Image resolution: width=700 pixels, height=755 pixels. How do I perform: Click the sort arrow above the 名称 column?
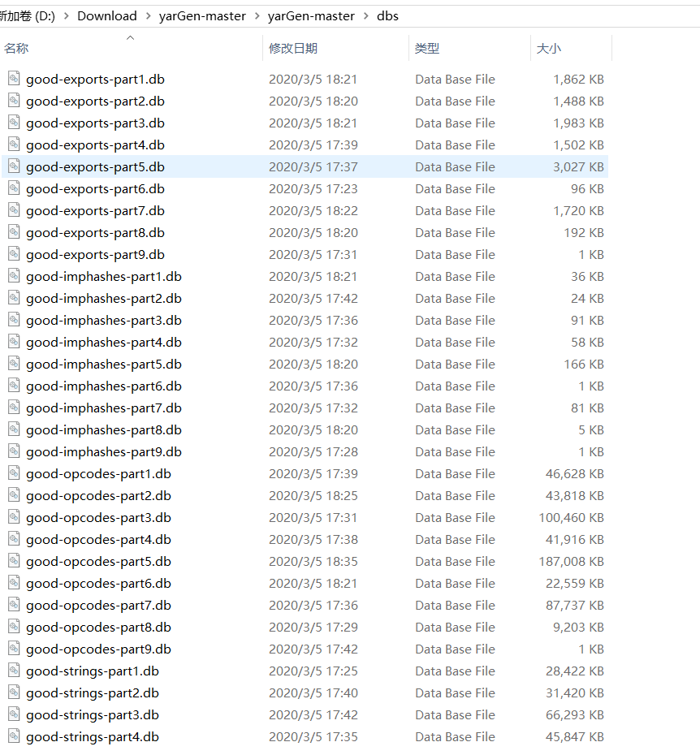pyautogui.click(x=130, y=37)
